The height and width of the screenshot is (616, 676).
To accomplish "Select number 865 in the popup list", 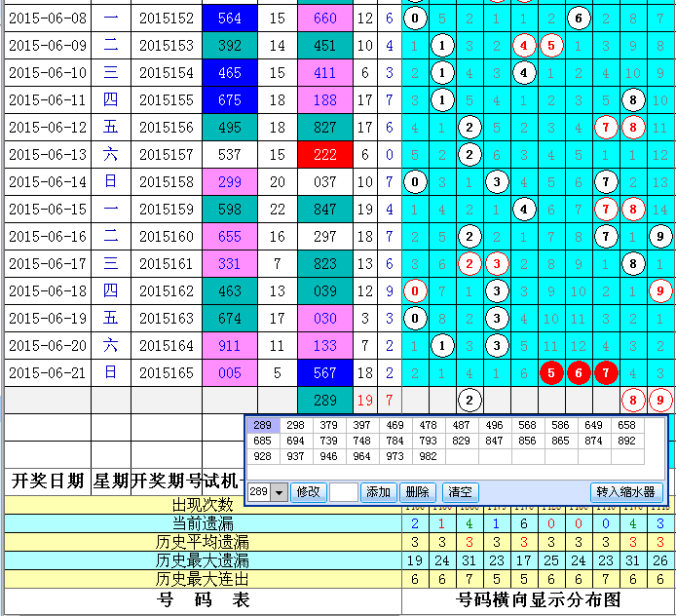I will coord(560,441).
